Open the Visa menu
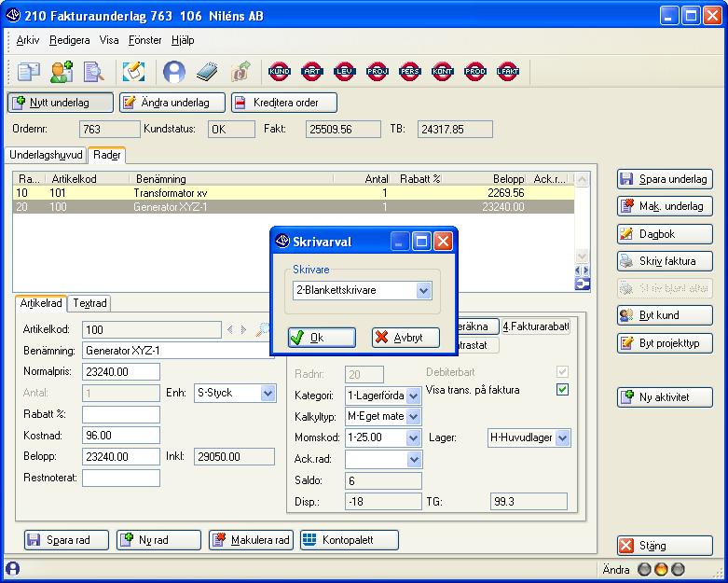Screen dimensions: 728x583 (109, 40)
